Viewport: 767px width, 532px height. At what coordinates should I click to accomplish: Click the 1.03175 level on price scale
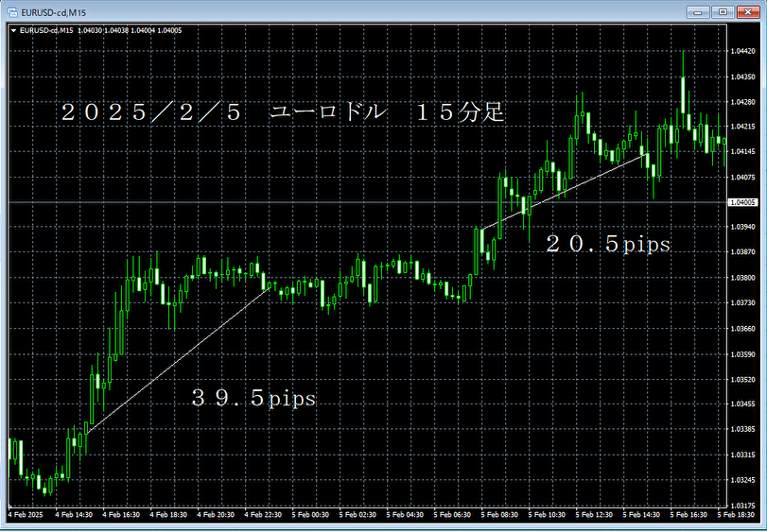[x=743, y=506]
